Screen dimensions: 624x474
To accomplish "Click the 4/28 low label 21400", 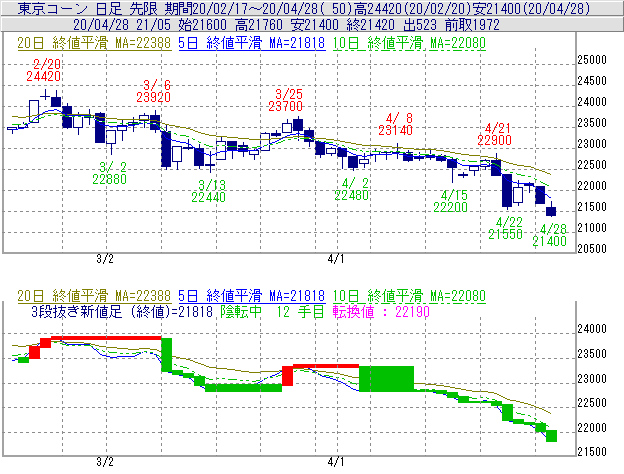I will 552,243.
